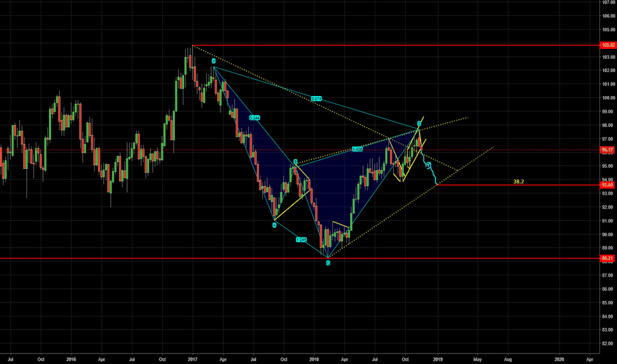Click the 106.00 price scale value
The image size is (617, 364).
(x=609, y=16)
